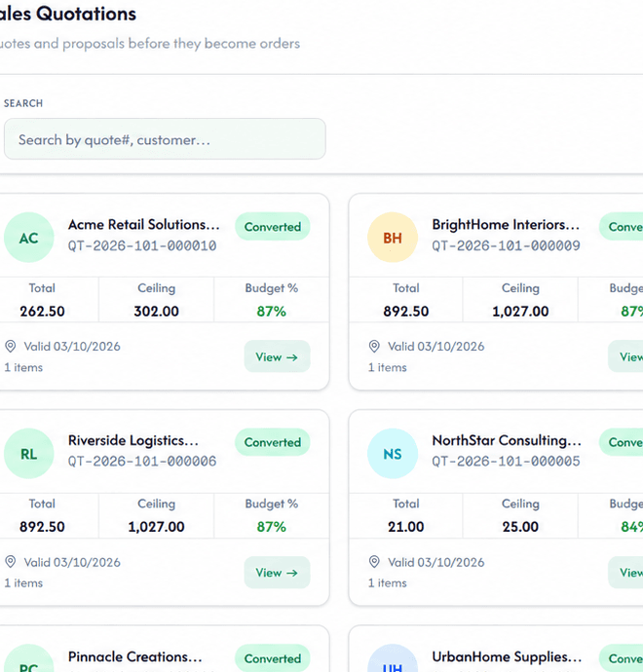
Task: Click Valid 03/10/2026 on Acme Retail card
Action: tap(72, 347)
